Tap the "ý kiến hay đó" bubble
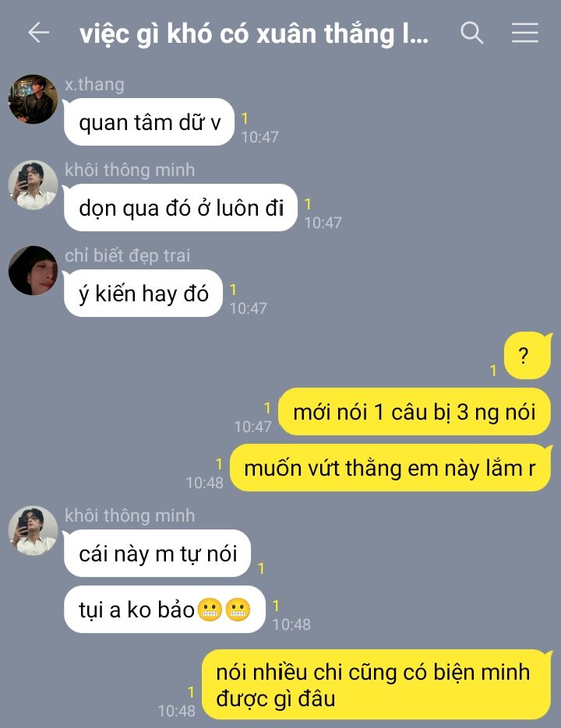Image resolution: width=561 pixels, height=728 pixels. pos(143,294)
